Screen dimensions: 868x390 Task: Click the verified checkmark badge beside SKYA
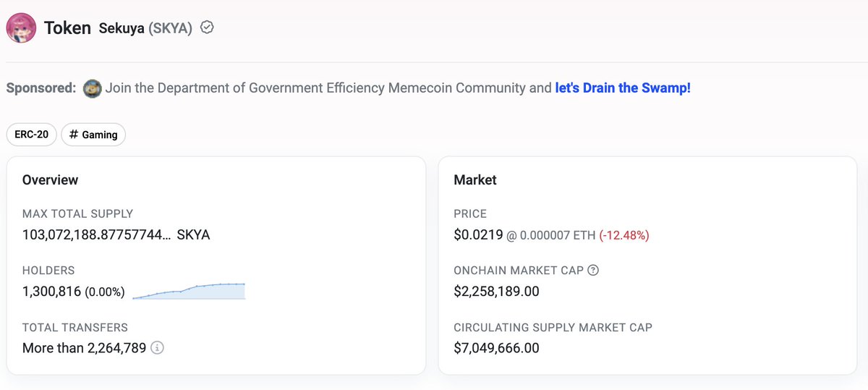(x=207, y=27)
